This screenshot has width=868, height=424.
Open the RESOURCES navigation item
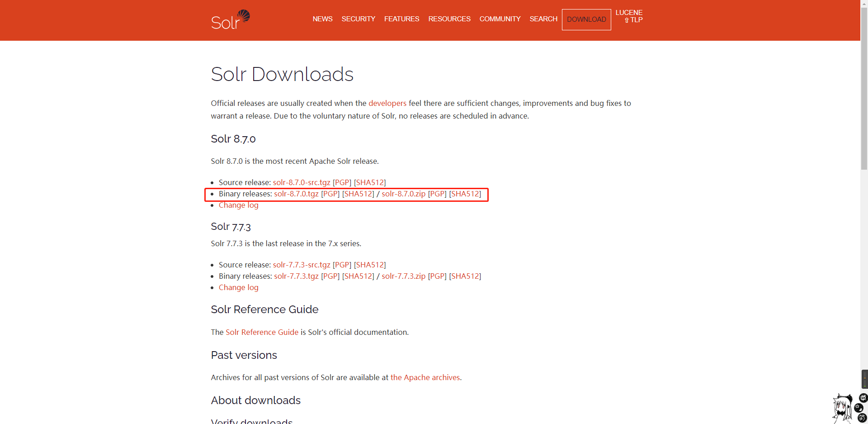pos(449,19)
